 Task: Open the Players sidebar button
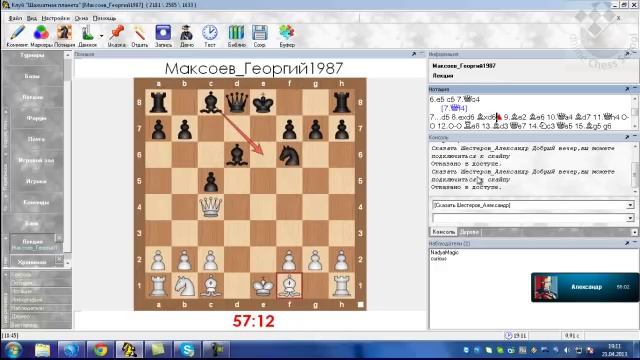36,181
